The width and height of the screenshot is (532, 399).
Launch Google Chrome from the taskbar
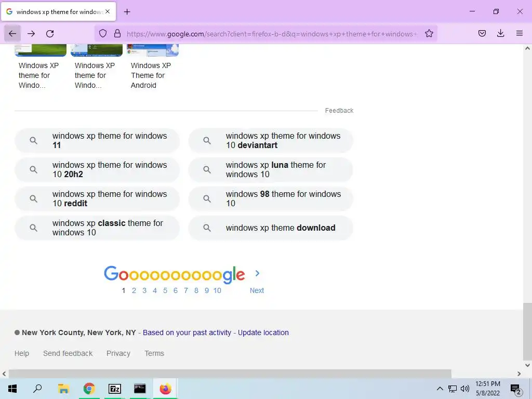click(x=89, y=389)
